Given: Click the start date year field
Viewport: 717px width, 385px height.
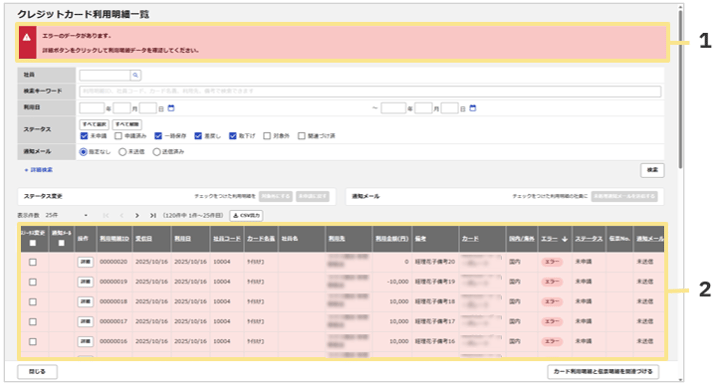Looking at the screenshot, I should click(x=92, y=108).
